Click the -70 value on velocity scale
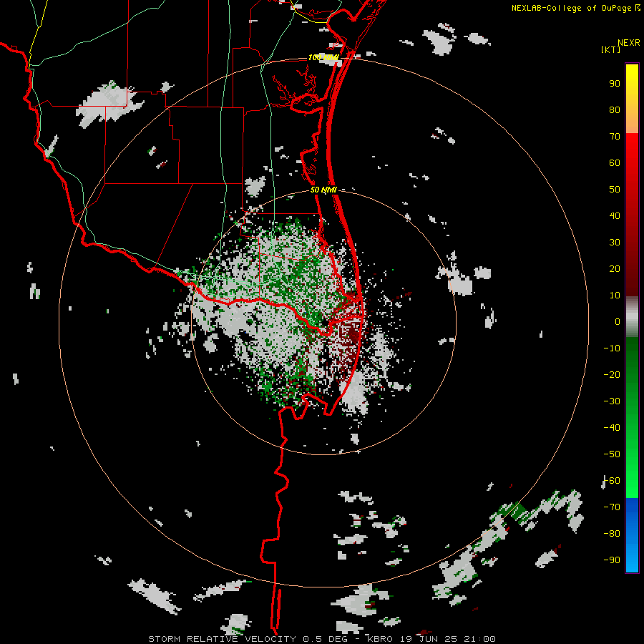 click(x=612, y=507)
